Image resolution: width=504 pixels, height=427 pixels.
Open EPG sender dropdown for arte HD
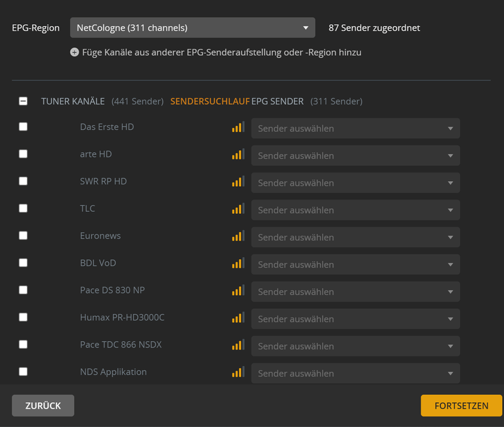point(355,155)
